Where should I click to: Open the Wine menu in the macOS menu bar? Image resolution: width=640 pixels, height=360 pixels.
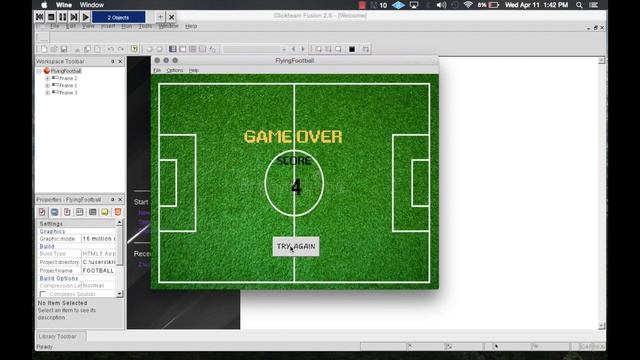tap(64, 5)
